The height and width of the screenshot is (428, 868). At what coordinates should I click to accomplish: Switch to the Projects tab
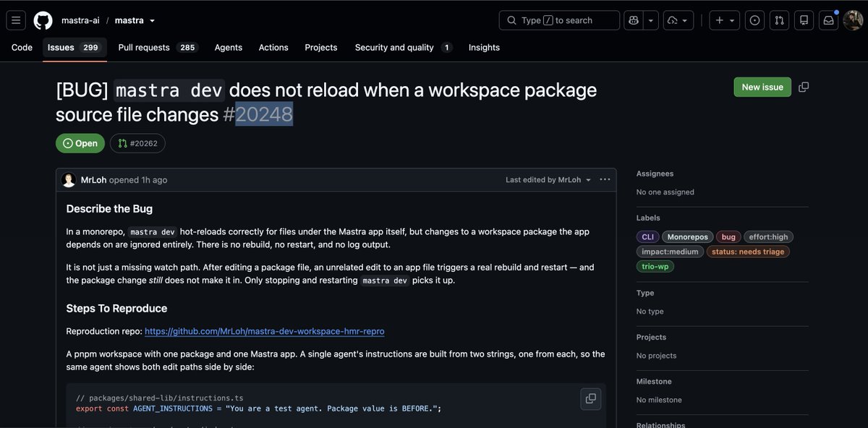pyautogui.click(x=321, y=48)
